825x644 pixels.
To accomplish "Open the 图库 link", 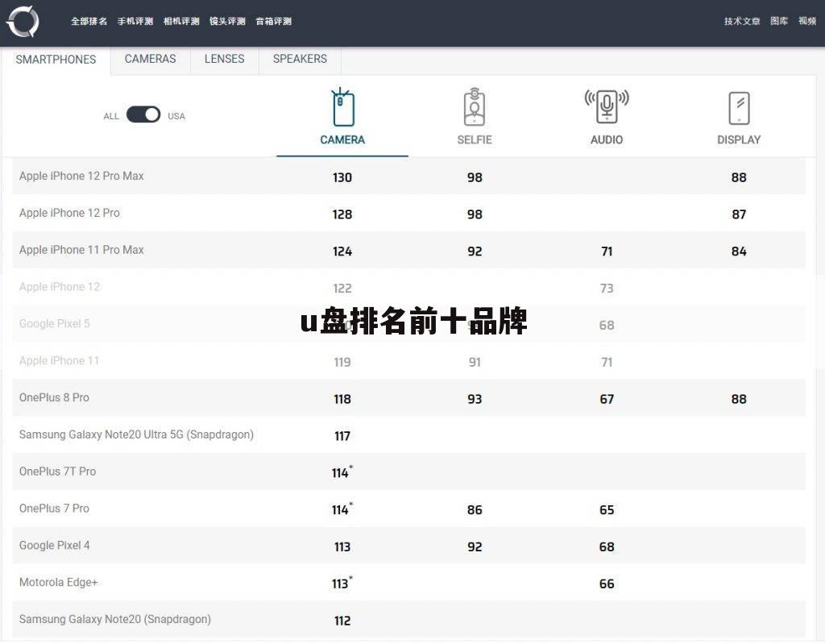I will click(779, 21).
